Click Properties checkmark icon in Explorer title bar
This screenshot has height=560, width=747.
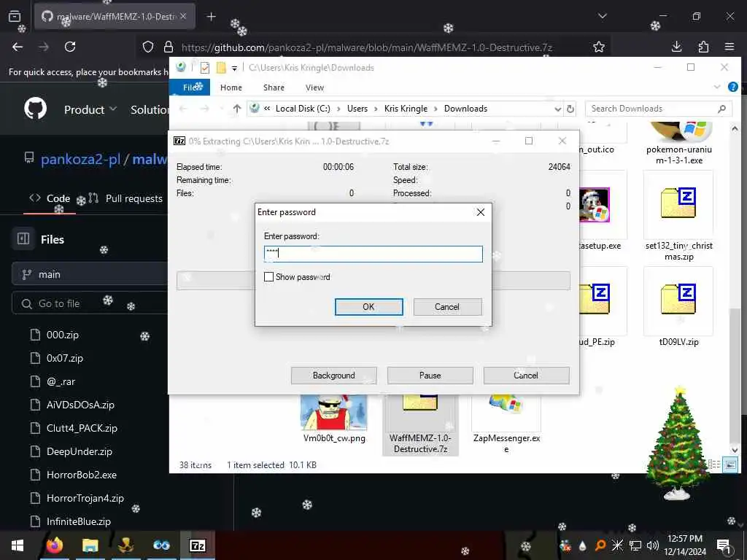(x=205, y=68)
